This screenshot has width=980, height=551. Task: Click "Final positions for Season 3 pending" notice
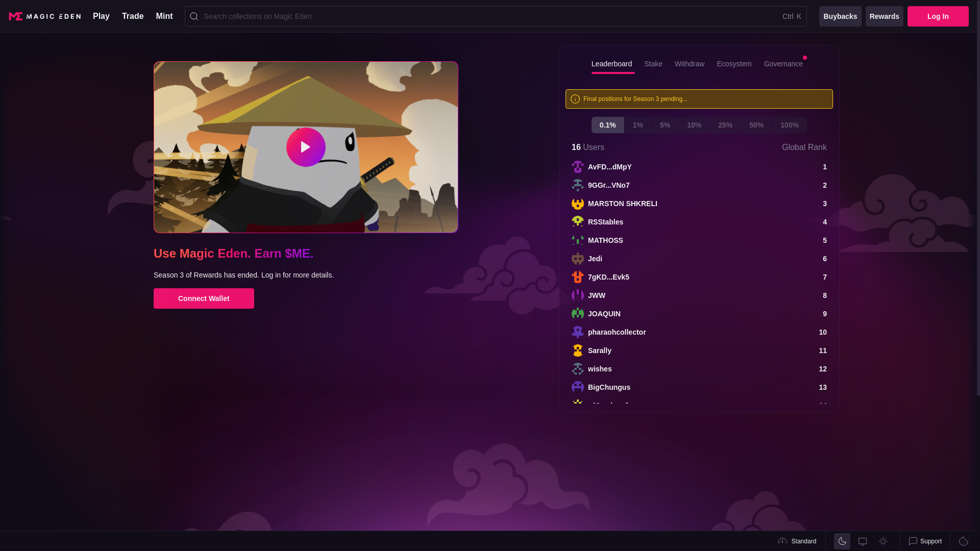[699, 99]
